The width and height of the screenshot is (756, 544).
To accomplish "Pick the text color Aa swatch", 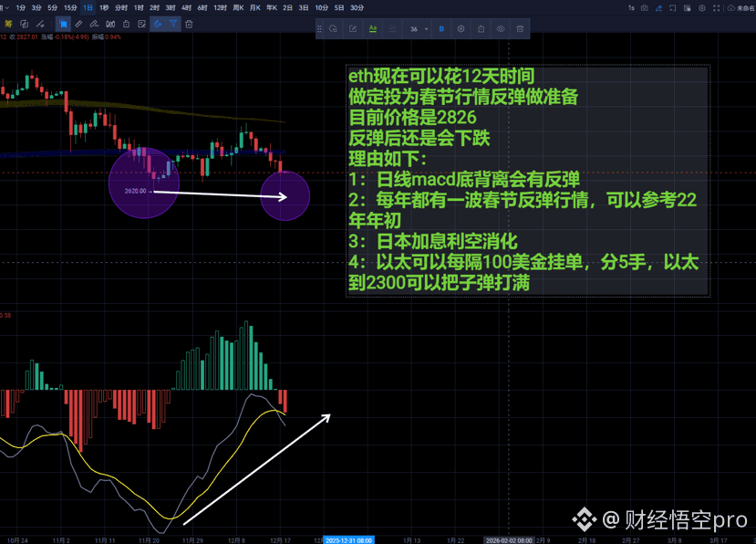I will (372, 29).
